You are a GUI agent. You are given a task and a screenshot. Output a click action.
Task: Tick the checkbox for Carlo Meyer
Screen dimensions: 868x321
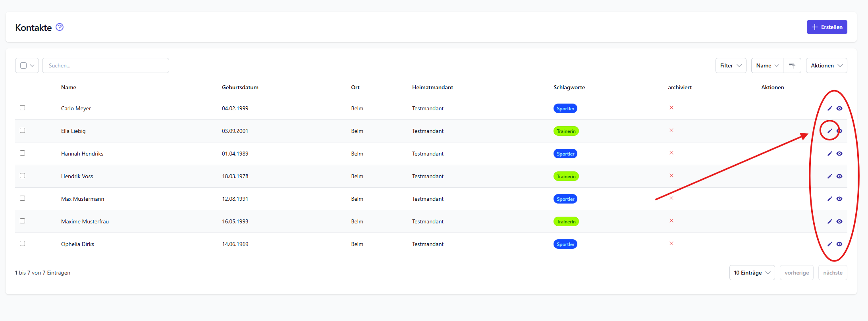(23, 108)
